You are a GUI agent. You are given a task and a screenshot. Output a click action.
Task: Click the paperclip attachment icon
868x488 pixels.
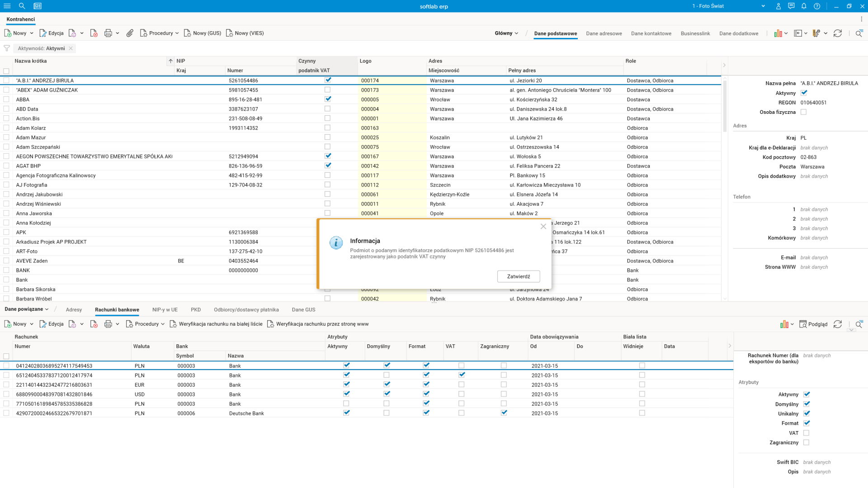tap(130, 33)
